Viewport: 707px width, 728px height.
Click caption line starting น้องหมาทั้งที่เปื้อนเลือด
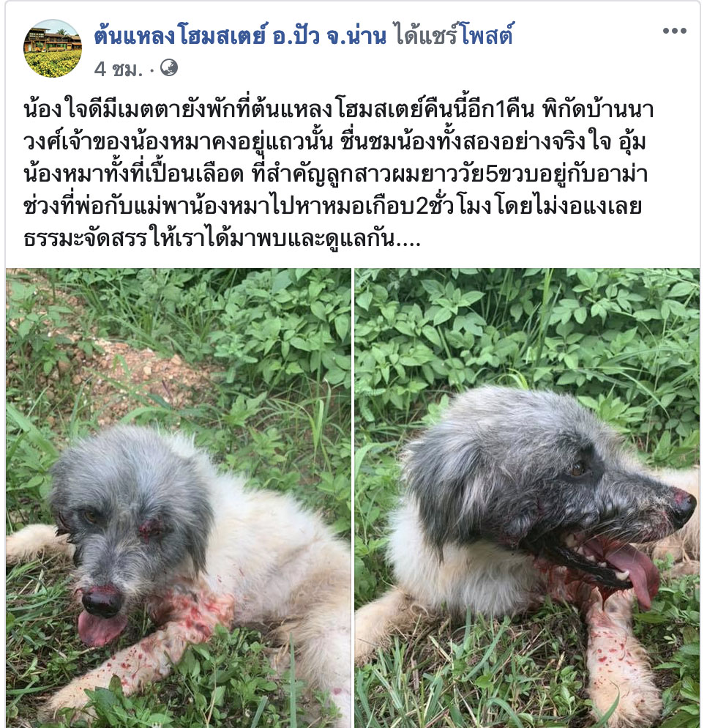click(x=335, y=174)
